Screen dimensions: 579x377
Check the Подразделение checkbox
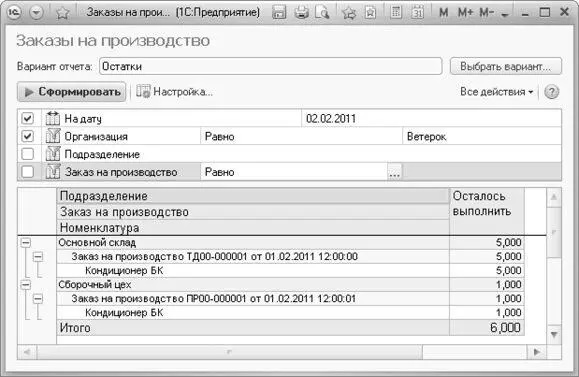pos(27,154)
